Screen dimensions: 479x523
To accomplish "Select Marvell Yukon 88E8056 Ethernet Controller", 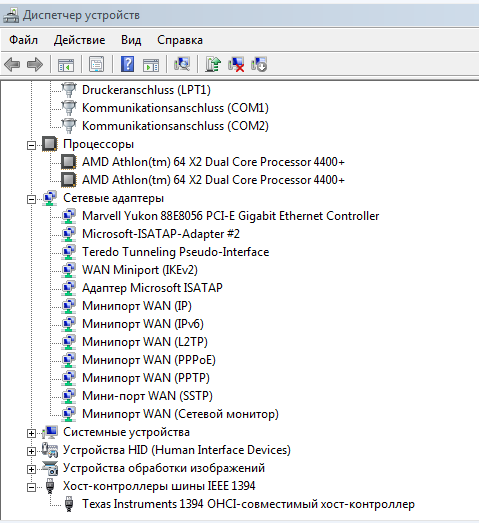I will click(x=230, y=216).
